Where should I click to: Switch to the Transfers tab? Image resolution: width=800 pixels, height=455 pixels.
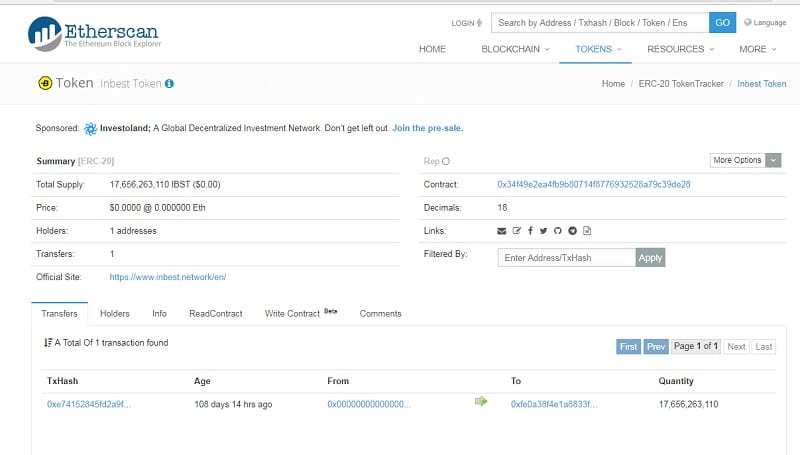tap(59, 314)
